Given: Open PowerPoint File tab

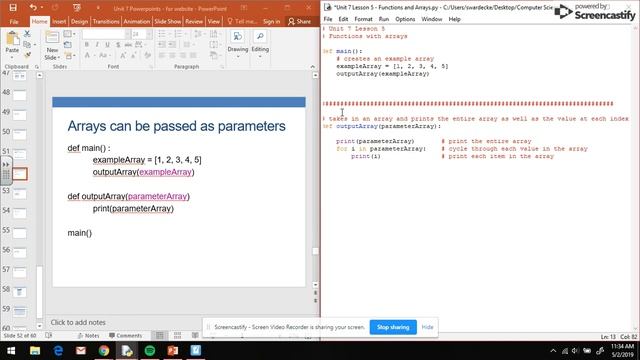Looking at the screenshot, I should [14, 22].
